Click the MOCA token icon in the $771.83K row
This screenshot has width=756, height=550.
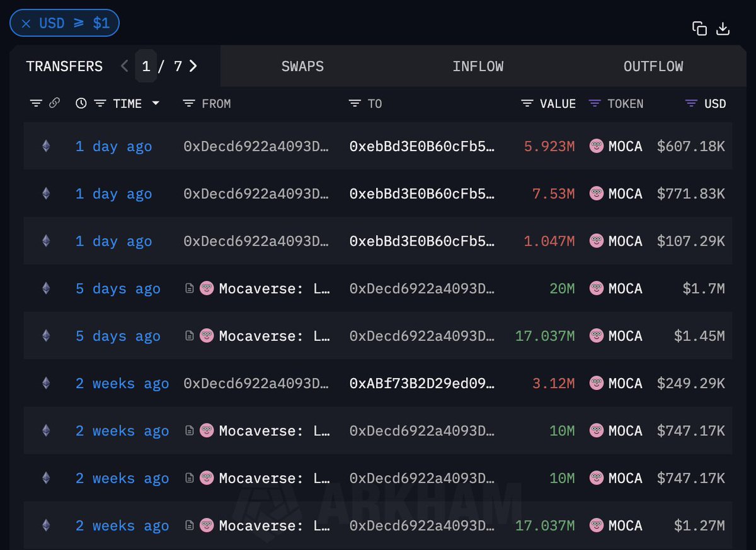pyautogui.click(x=596, y=193)
